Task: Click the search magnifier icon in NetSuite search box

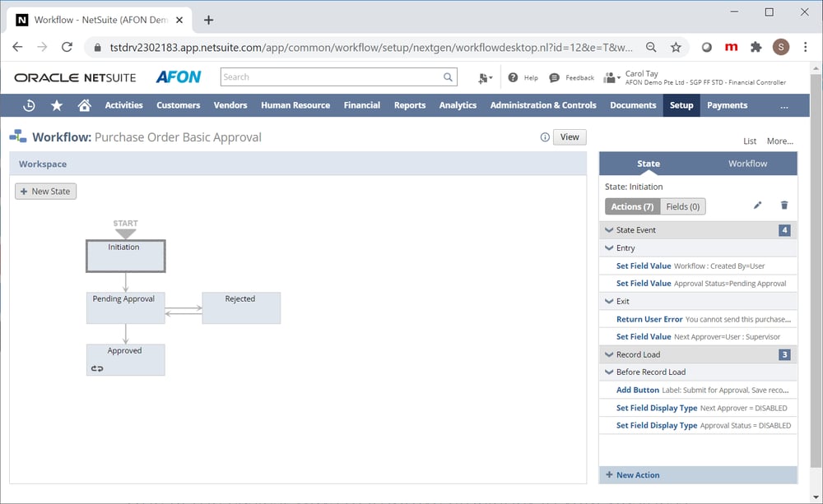Action: (448, 77)
